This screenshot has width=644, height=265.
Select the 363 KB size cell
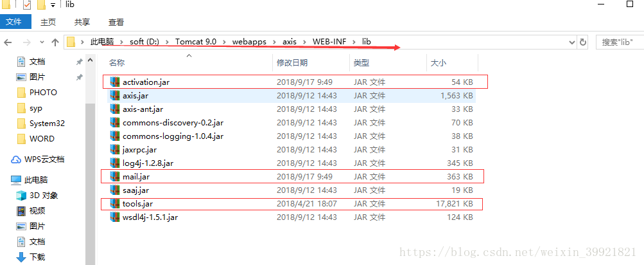(460, 177)
